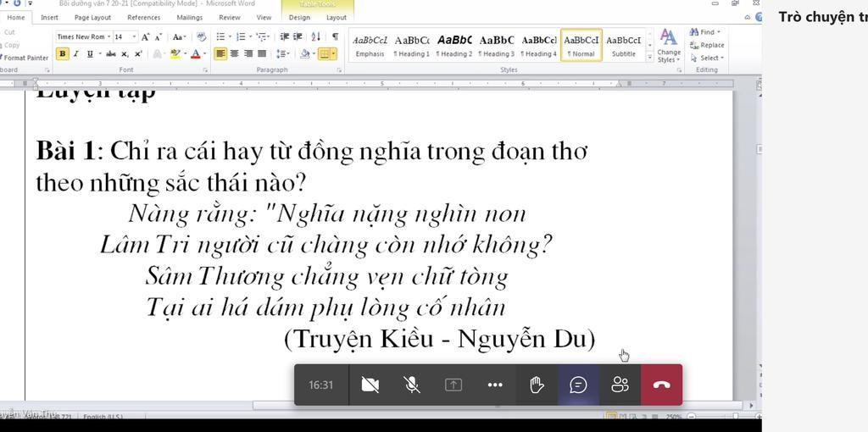The image size is (868, 432).
Task: Apply Subtitle style
Action: coord(623,46)
